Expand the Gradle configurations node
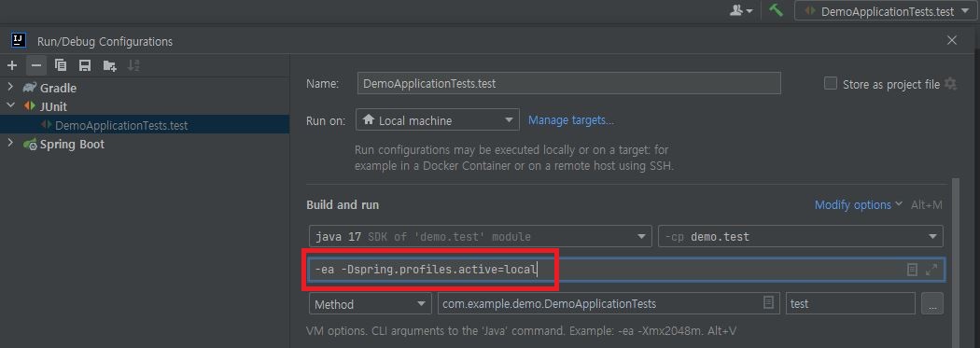The image size is (980, 348). point(10,88)
